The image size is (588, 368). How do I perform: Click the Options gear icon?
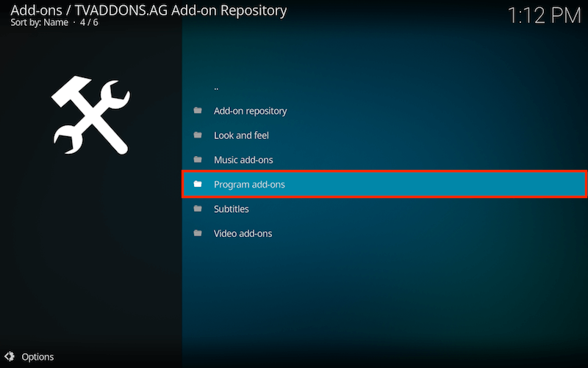(10, 356)
